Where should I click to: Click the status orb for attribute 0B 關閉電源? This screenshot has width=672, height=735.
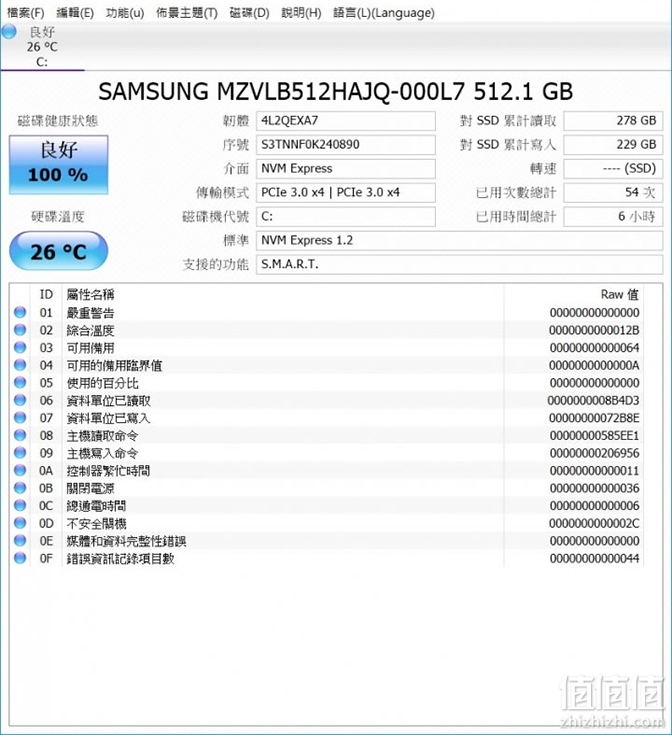20,488
